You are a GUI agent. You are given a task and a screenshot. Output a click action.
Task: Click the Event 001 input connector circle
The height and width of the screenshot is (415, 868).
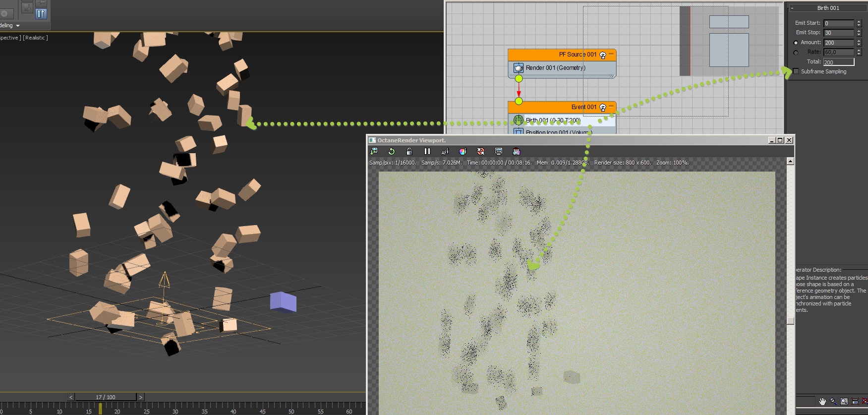point(519,101)
